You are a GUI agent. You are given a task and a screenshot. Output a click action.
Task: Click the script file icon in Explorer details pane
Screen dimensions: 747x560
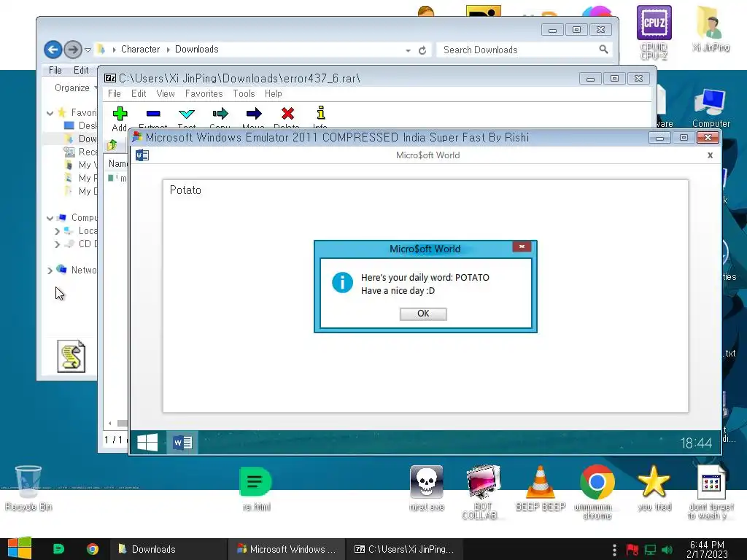71,356
